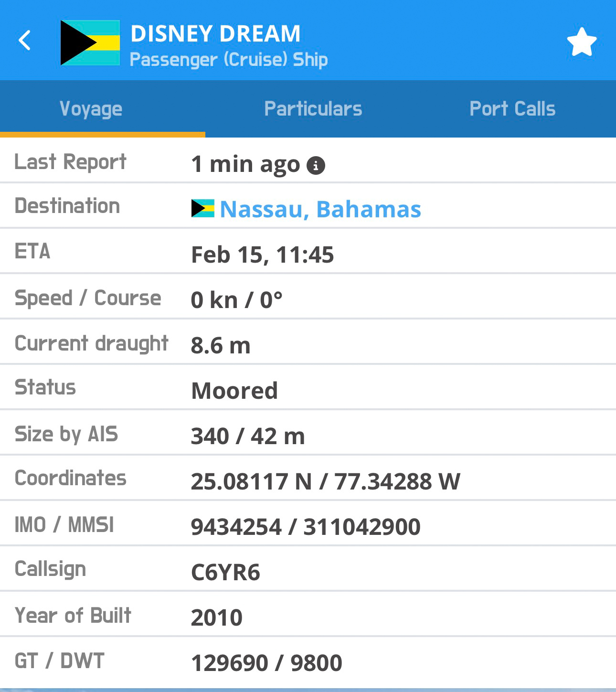Click the DISNEY DREAM ship title
Viewport: 616px width, 692px height.
coord(215,34)
